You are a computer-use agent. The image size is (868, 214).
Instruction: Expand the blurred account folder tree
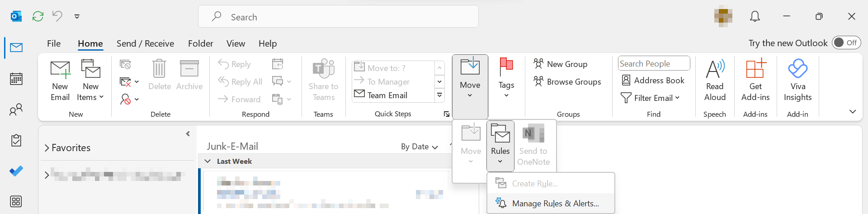47,175
